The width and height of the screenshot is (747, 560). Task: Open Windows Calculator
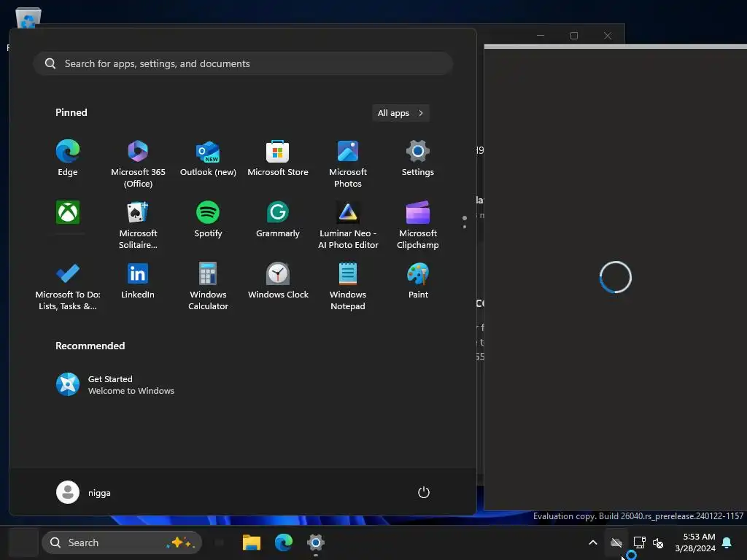[x=208, y=287]
